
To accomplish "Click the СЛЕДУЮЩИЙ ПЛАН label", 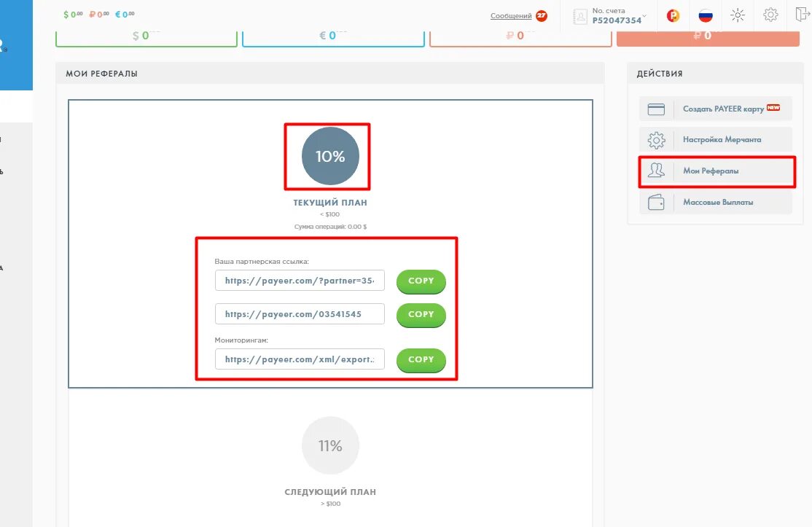I will click(330, 492).
